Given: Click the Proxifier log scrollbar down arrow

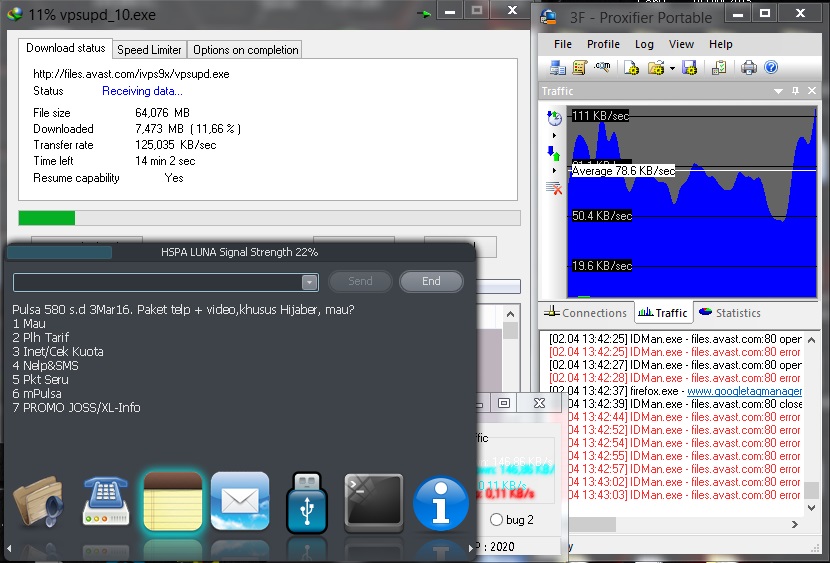Looking at the screenshot, I should 811,507.
